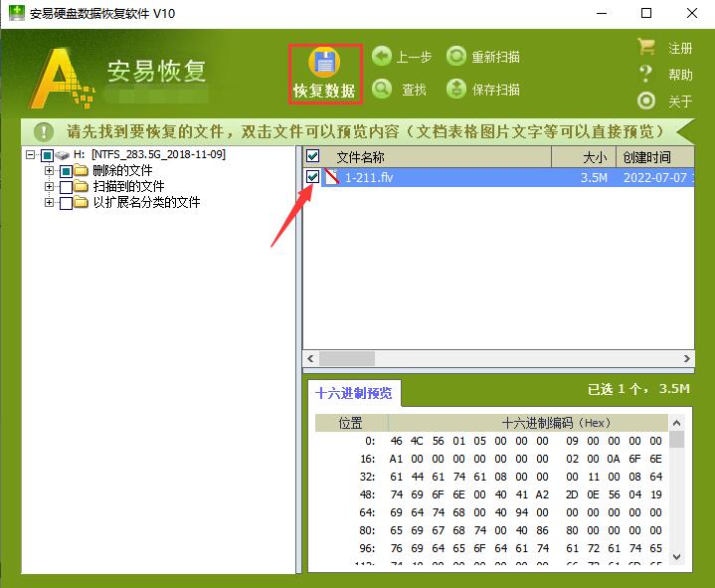Click the 注册 register link
Viewport: 715px width, 588px height.
[680, 48]
